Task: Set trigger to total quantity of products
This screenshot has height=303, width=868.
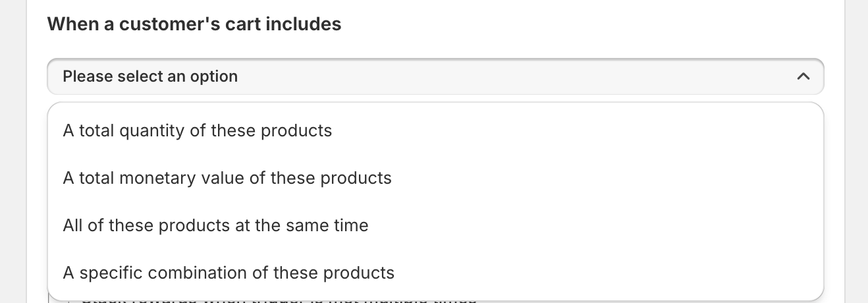Action: (197, 130)
